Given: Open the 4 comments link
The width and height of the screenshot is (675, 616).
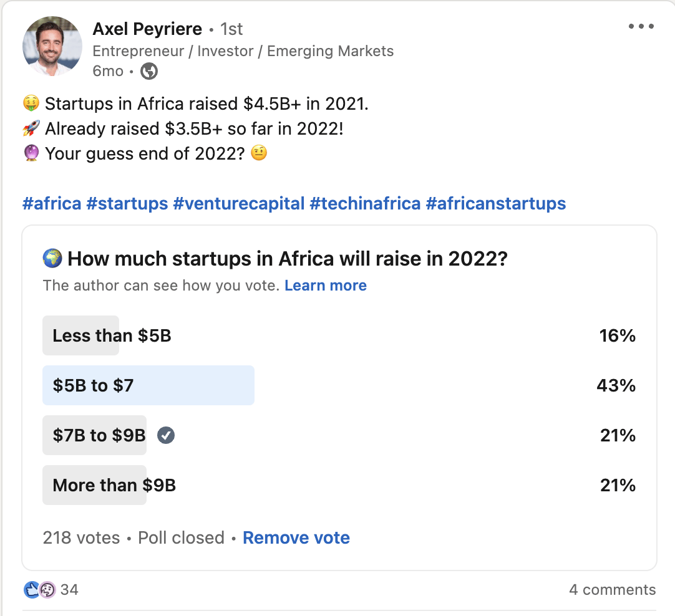Looking at the screenshot, I should click(x=612, y=589).
